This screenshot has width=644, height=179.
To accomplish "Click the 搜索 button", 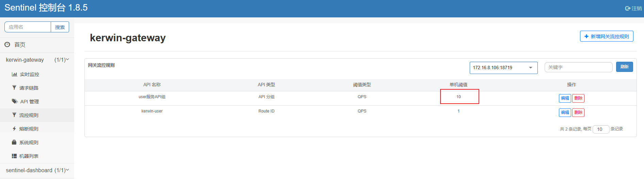I will tap(60, 27).
